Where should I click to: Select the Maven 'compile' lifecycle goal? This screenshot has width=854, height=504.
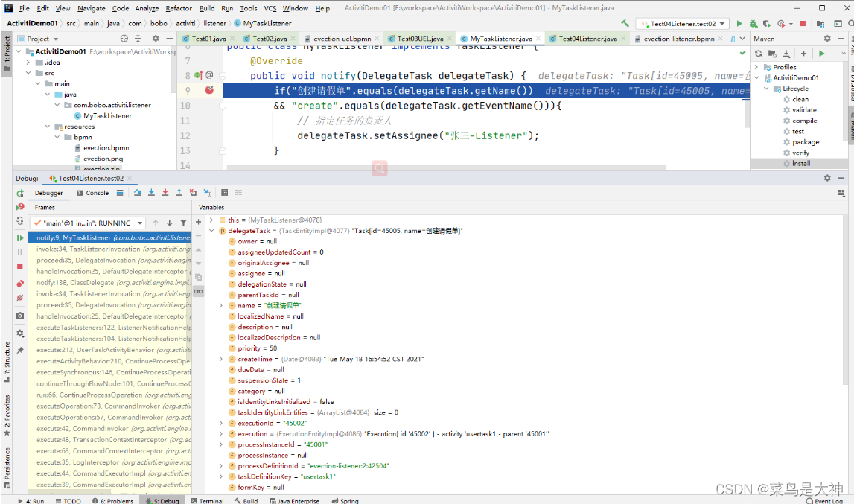804,121
